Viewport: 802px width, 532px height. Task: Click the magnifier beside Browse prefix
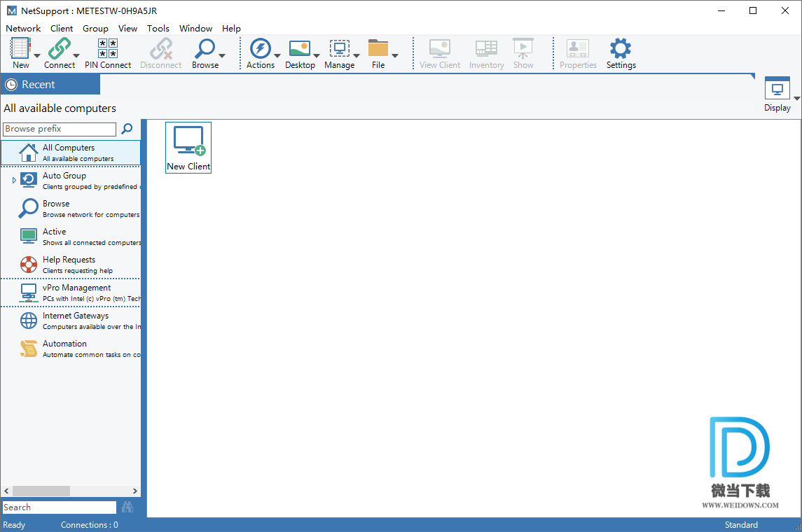click(x=127, y=129)
